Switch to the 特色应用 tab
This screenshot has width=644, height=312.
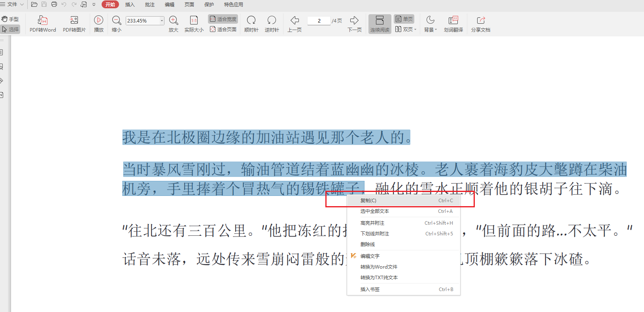(233, 5)
